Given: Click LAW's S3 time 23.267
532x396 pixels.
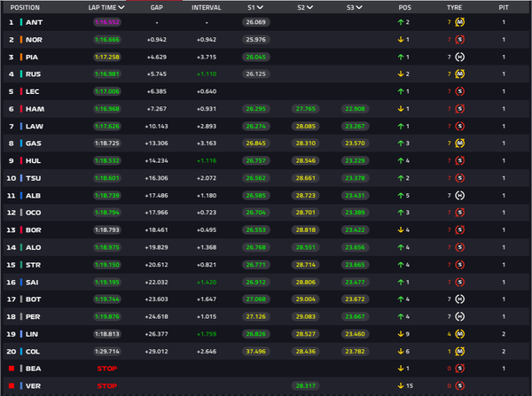Looking at the screenshot, I should [356, 126].
